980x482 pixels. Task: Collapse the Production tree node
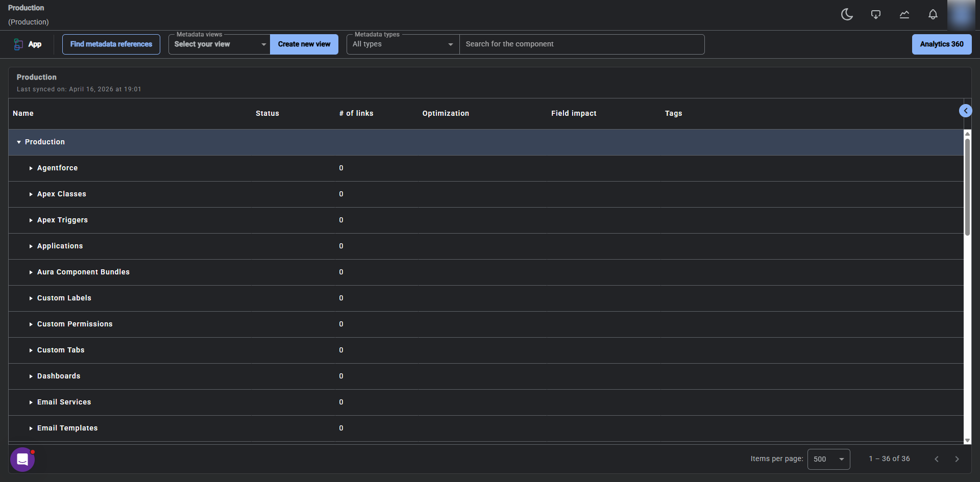(19, 142)
